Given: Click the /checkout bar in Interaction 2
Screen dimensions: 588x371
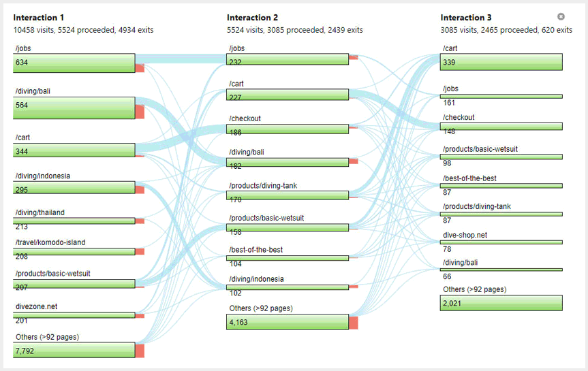Looking at the screenshot, I should coord(288,128).
